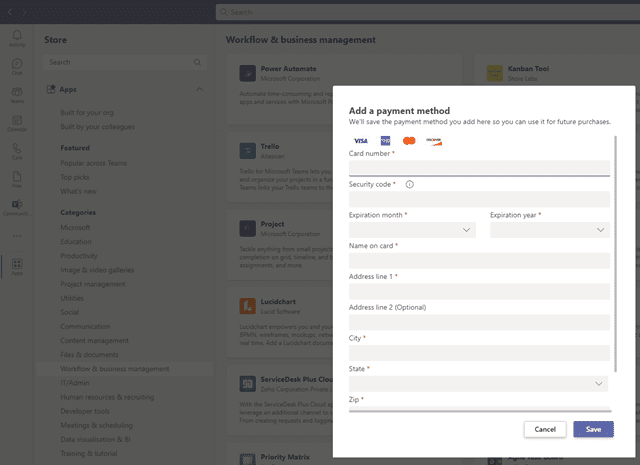The image size is (640, 465).
Task: Click the security code info icon
Action: tap(409, 185)
